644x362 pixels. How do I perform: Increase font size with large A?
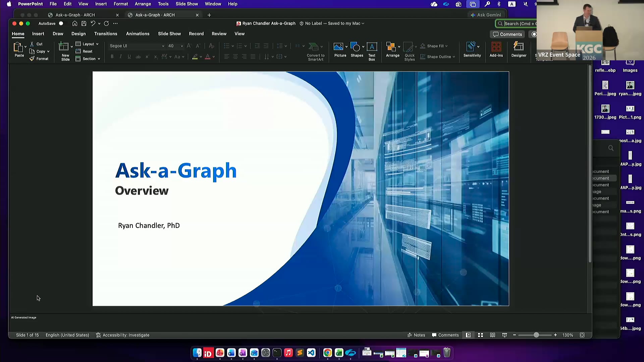click(189, 46)
